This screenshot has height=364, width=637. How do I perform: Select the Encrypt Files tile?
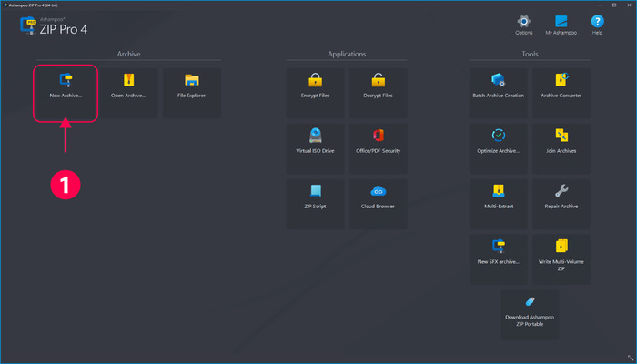pyautogui.click(x=315, y=93)
